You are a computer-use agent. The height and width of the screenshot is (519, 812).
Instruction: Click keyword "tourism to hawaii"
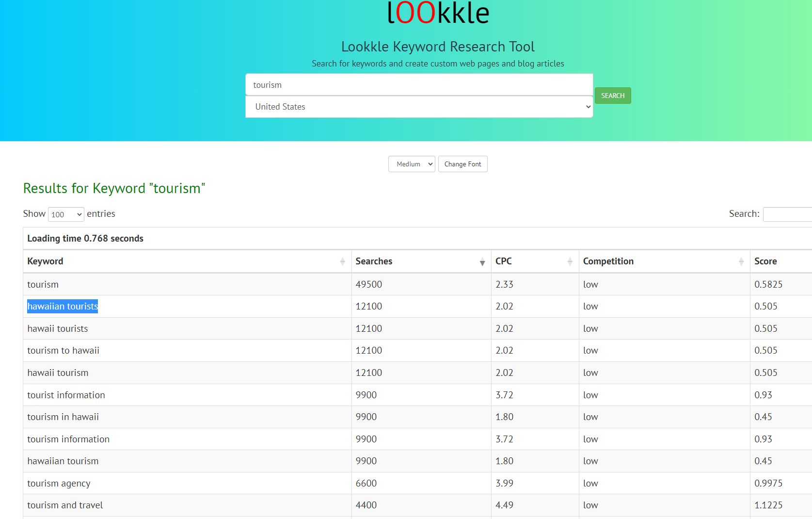pos(63,350)
